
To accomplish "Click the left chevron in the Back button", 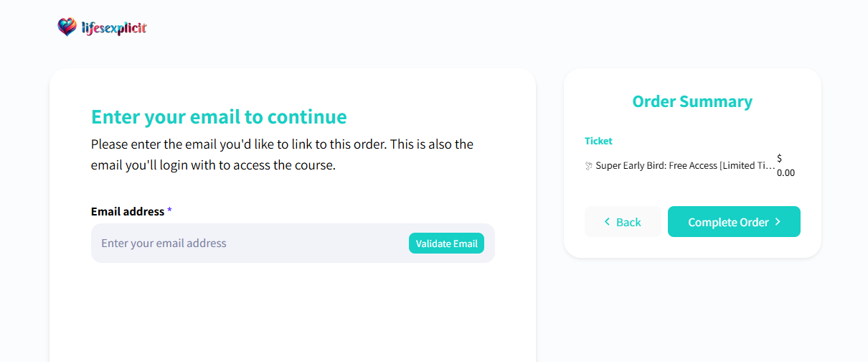I will [x=608, y=222].
